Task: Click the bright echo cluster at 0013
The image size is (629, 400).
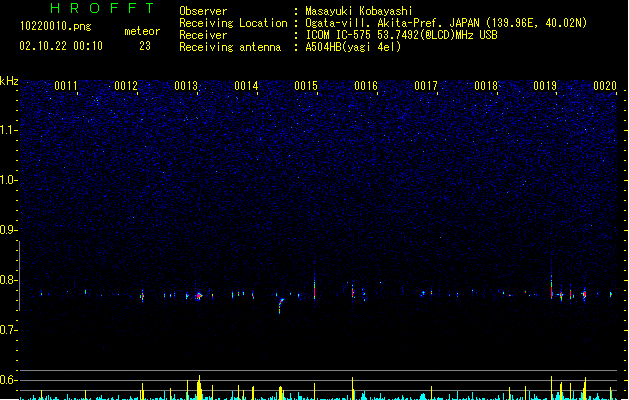Action: click(199, 296)
